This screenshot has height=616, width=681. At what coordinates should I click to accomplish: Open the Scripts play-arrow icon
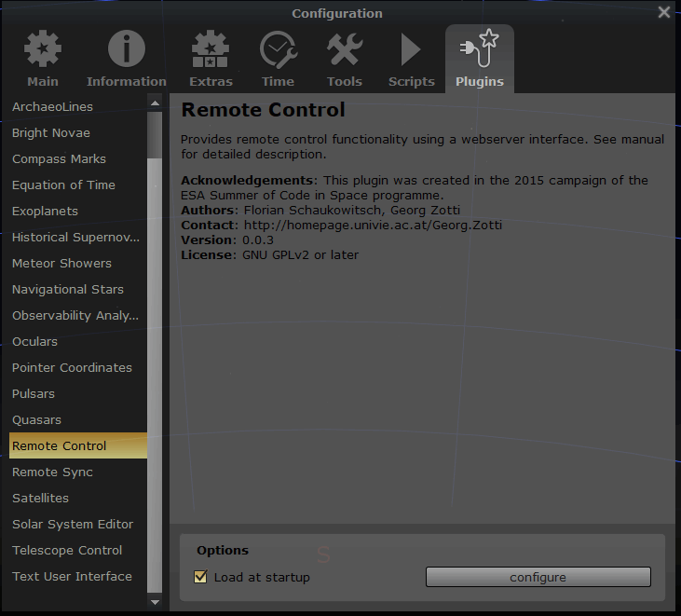click(411, 49)
